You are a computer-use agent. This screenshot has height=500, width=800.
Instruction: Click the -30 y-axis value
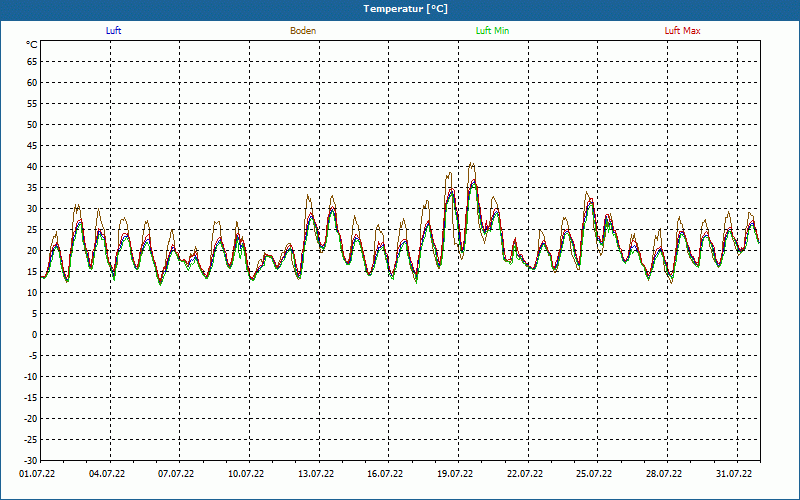31,460
